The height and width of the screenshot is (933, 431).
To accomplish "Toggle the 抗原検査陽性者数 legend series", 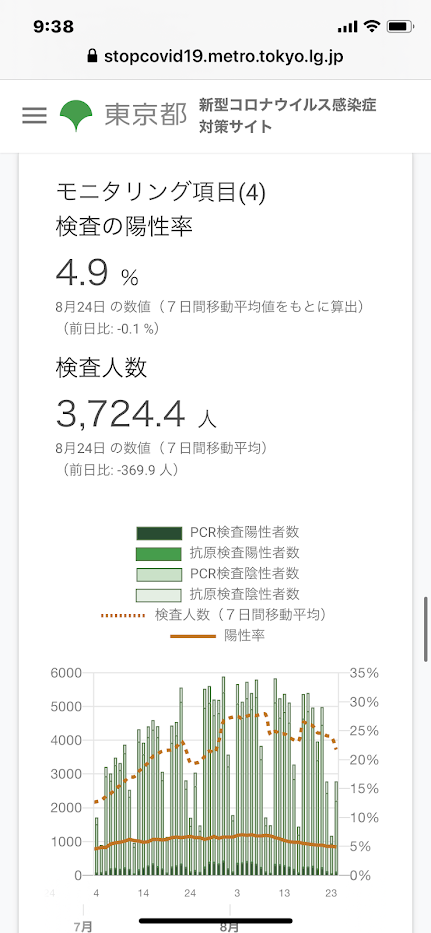I will click(x=218, y=553).
